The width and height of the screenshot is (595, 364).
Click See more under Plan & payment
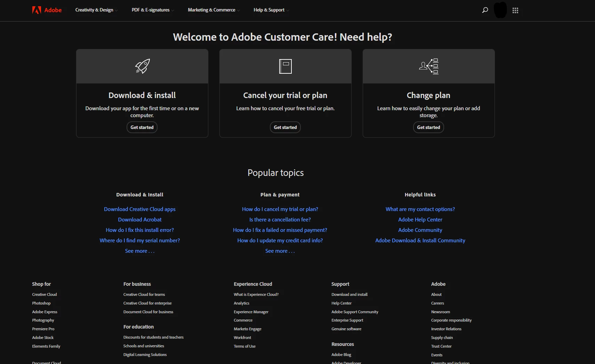click(x=280, y=251)
